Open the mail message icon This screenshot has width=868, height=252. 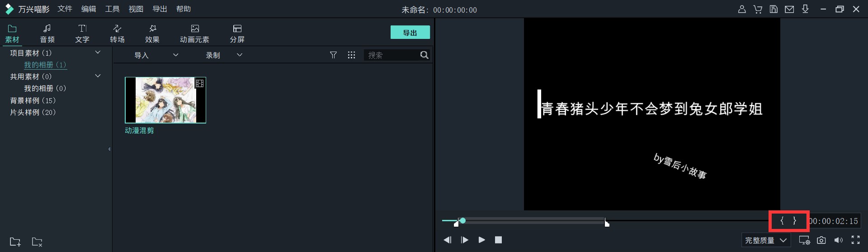tap(789, 9)
